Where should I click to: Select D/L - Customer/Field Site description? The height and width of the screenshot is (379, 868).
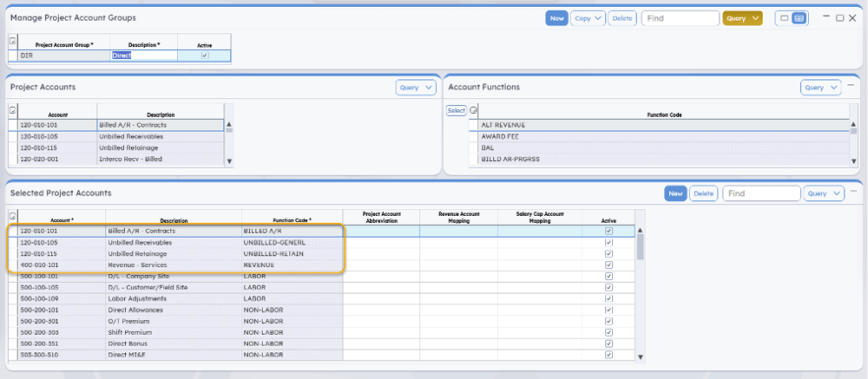click(174, 288)
